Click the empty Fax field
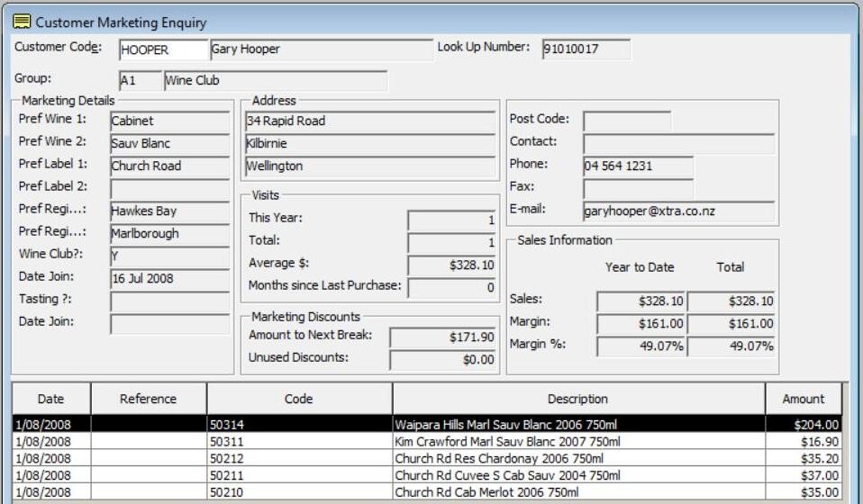Screen dimensions: 863x504 pos(639,188)
